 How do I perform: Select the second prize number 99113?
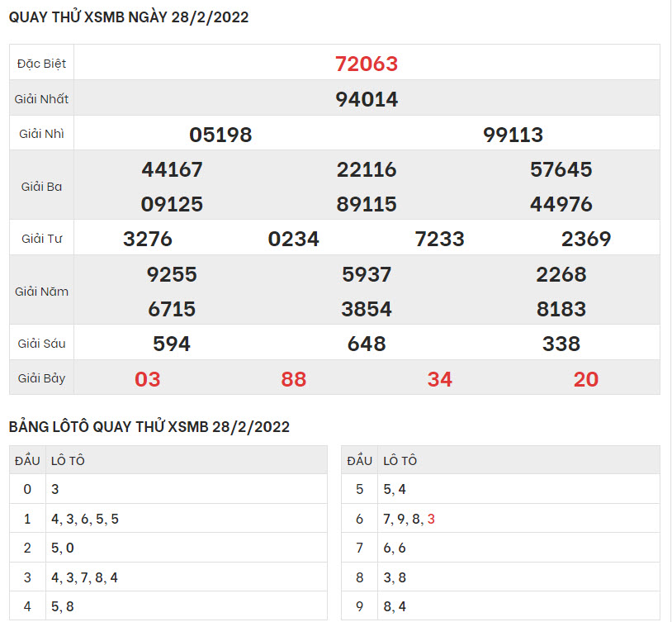point(513,135)
